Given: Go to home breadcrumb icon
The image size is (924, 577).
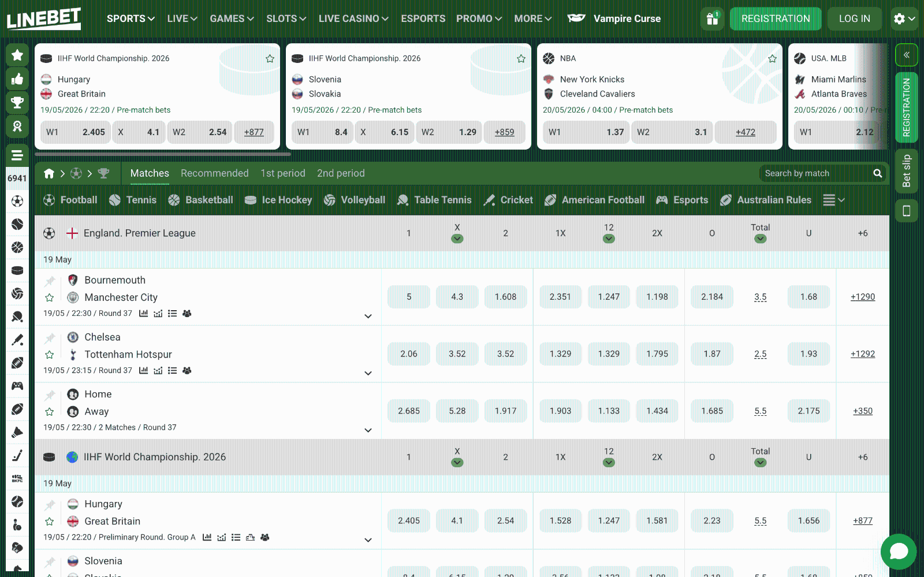Looking at the screenshot, I should click(x=49, y=173).
